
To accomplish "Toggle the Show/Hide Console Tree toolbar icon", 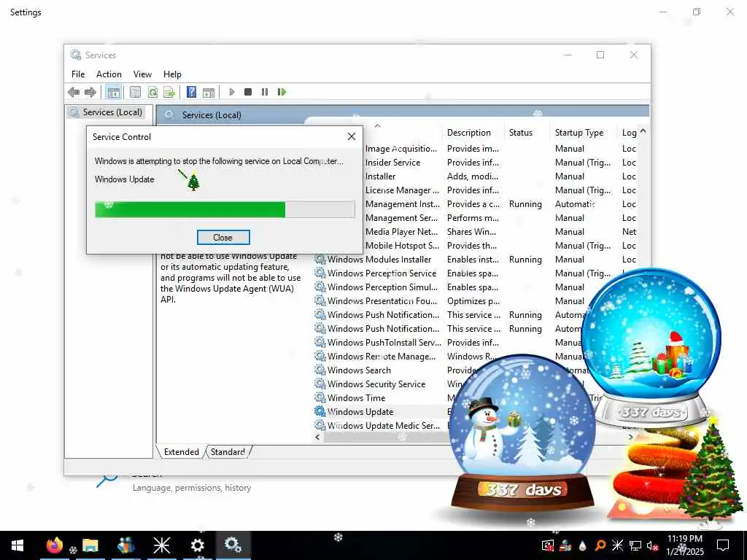I will click(x=113, y=92).
